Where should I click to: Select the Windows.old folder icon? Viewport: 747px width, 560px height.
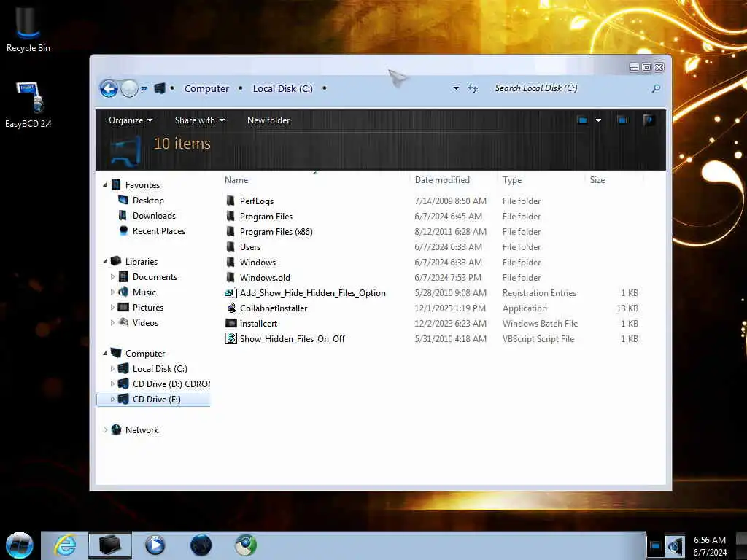231,277
